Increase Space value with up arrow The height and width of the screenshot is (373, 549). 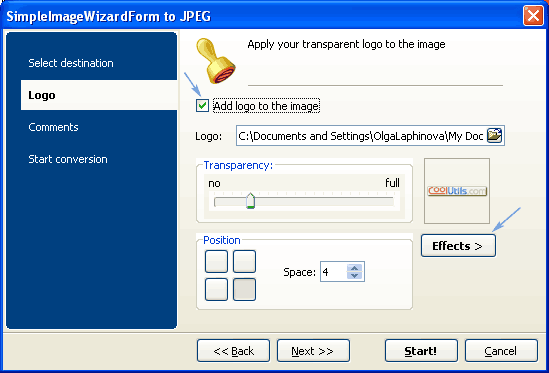[x=354, y=268]
